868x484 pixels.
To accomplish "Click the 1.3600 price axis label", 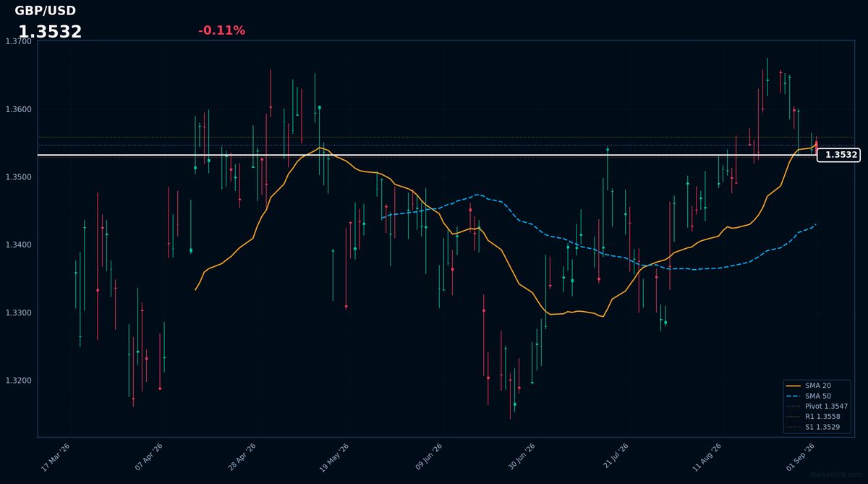I will click(x=18, y=110).
